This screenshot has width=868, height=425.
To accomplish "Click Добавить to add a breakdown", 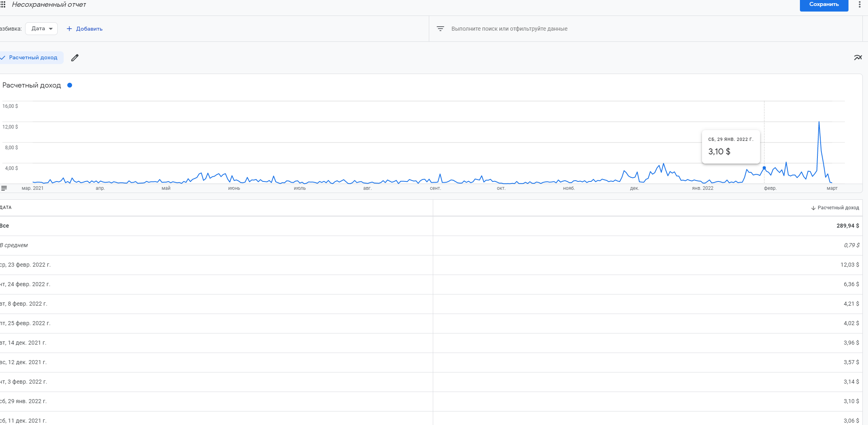I will (x=89, y=29).
